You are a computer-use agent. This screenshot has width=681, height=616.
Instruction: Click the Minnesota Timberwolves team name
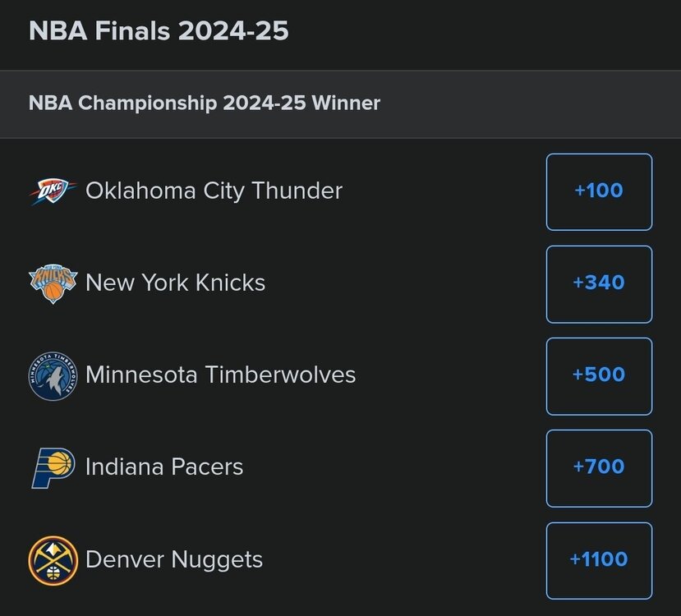[x=220, y=375]
